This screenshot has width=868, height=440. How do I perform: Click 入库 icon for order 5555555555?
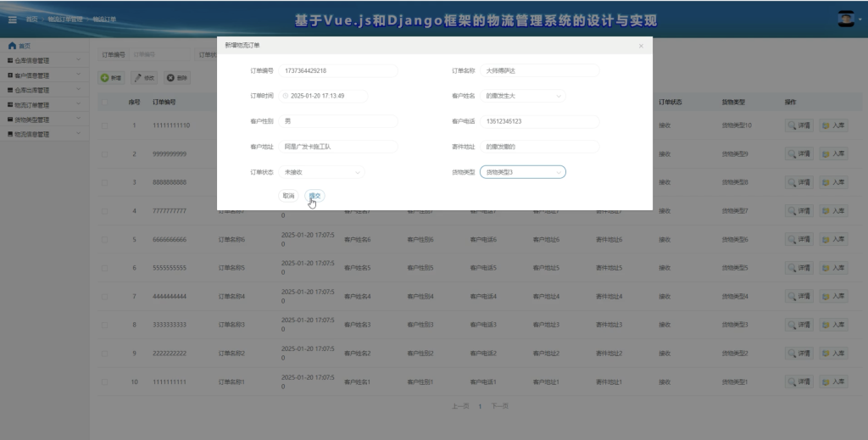[826, 268]
